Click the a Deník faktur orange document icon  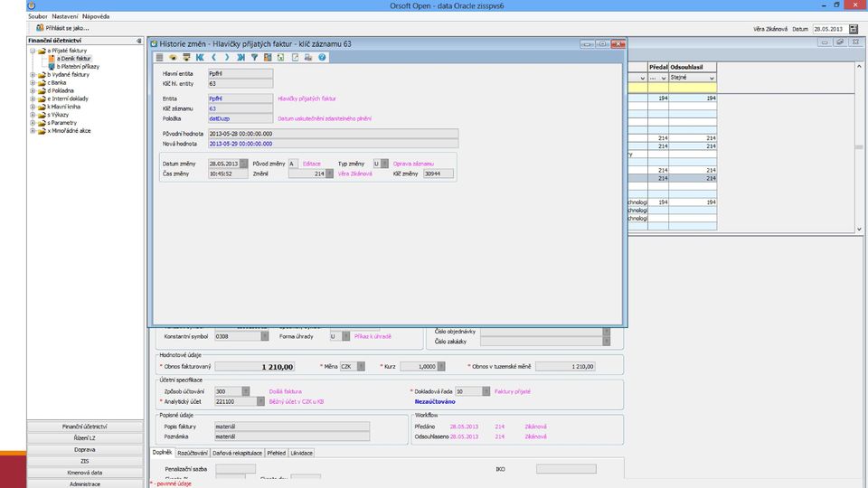[x=52, y=58]
